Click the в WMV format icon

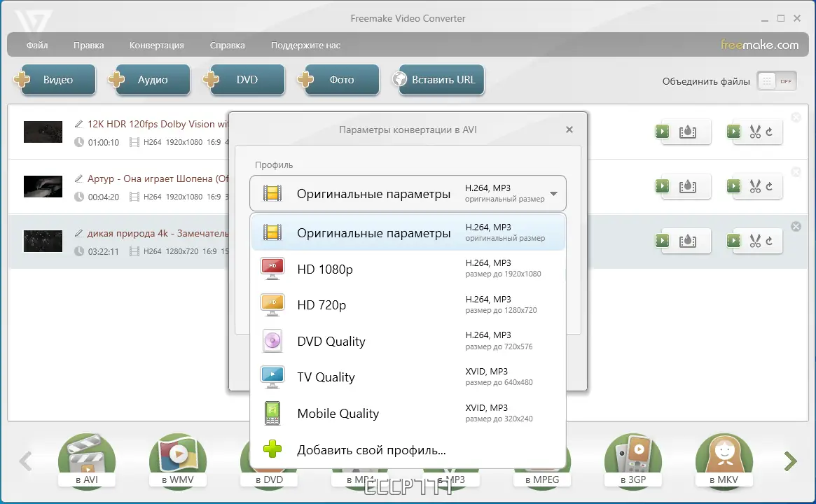[177, 461]
